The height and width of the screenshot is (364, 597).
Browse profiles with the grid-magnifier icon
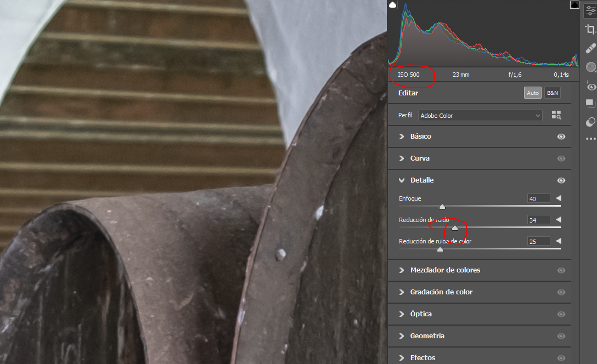click(556, 115)
